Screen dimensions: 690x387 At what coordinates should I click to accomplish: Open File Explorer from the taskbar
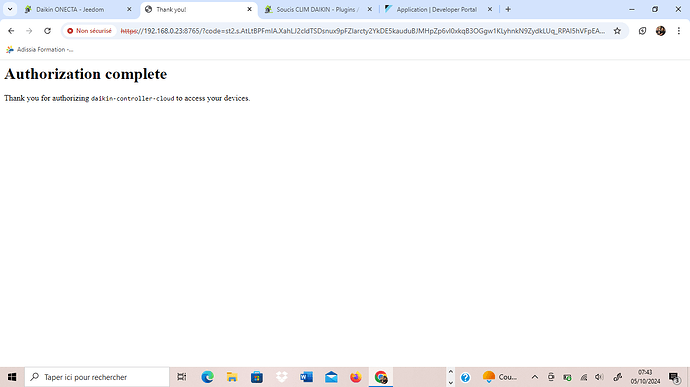[232, 377]
